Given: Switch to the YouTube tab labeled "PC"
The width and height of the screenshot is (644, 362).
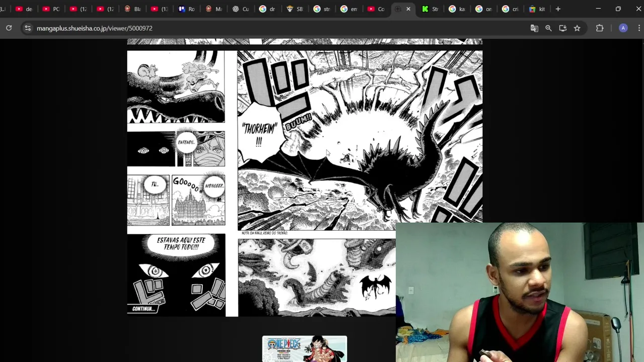Looking at the screenshot, I should pyautogui.click(x=51, y=9).
